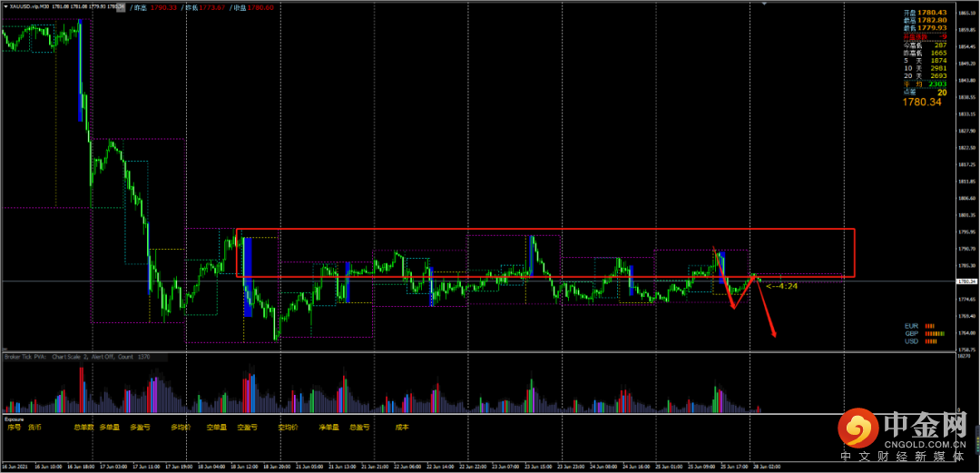Click the Exposure indicator label
Viewport: 980px width, 473px height.
pos(15,419)
